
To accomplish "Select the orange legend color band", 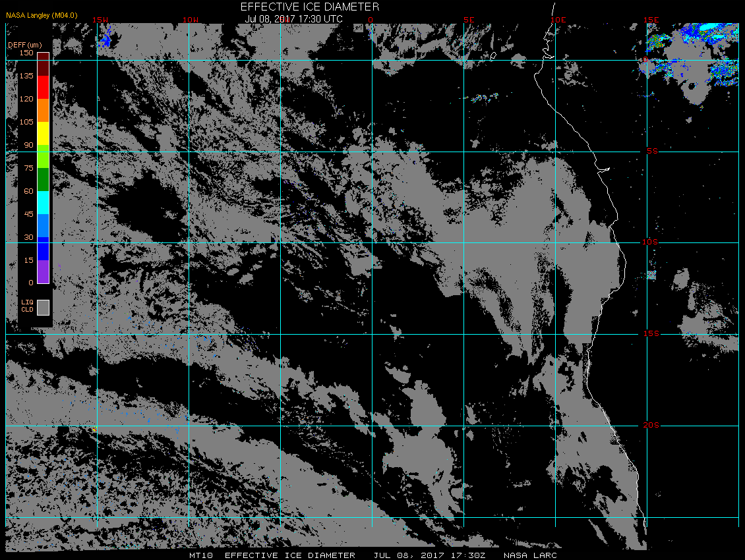I will (x=44, y=110).
